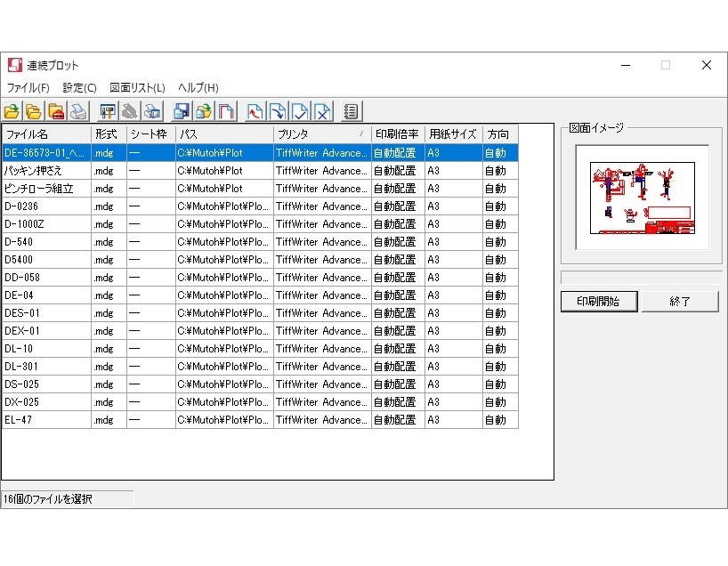
Task: Open the ファイル(F) menu
Action: point(28,88)
